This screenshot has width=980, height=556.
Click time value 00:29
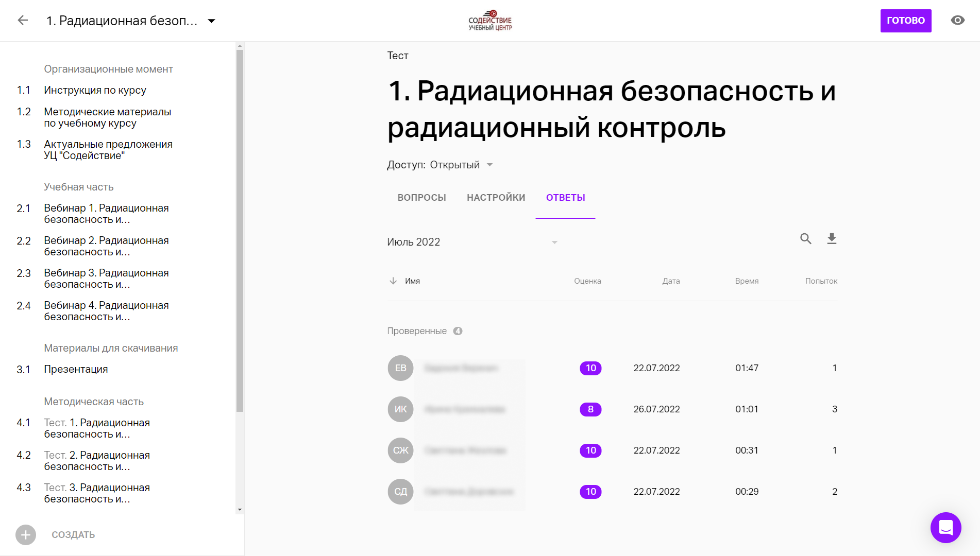coord(747,492)
